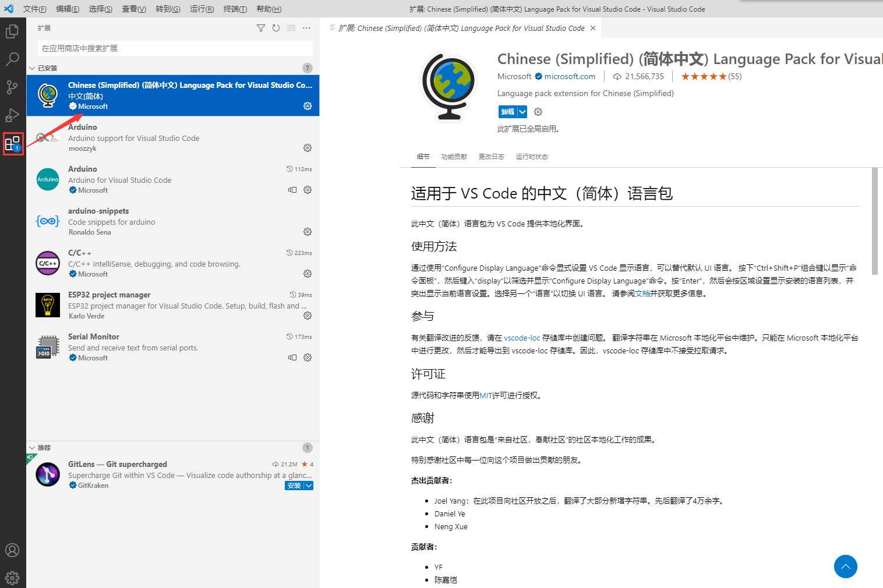Select the ESP32 project manager row
883x588 pixels.
click(x=173, y=305)
